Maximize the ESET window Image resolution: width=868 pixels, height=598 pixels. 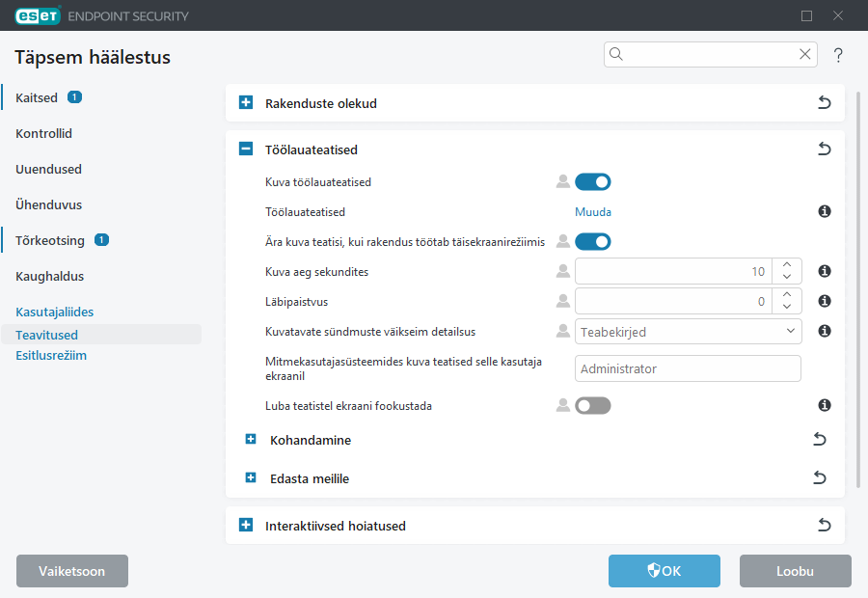[806, 15]
